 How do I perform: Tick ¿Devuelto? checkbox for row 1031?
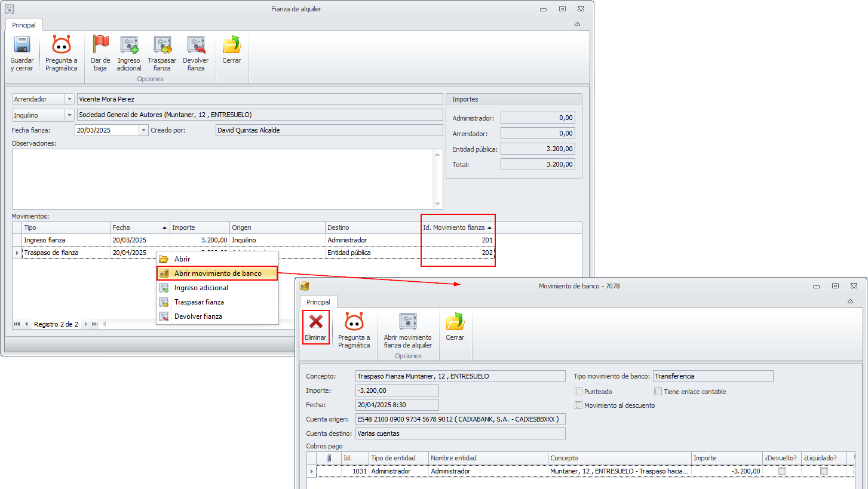[782, 471]
